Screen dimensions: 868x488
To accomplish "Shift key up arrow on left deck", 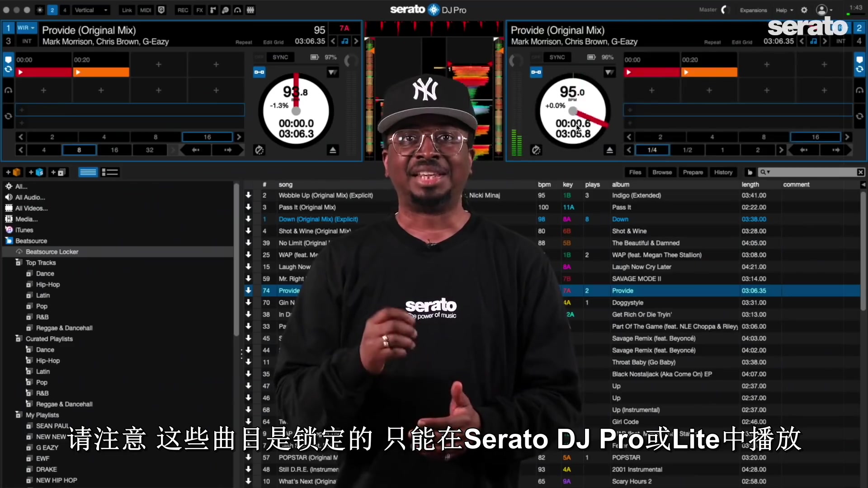I will pos(356,41).
